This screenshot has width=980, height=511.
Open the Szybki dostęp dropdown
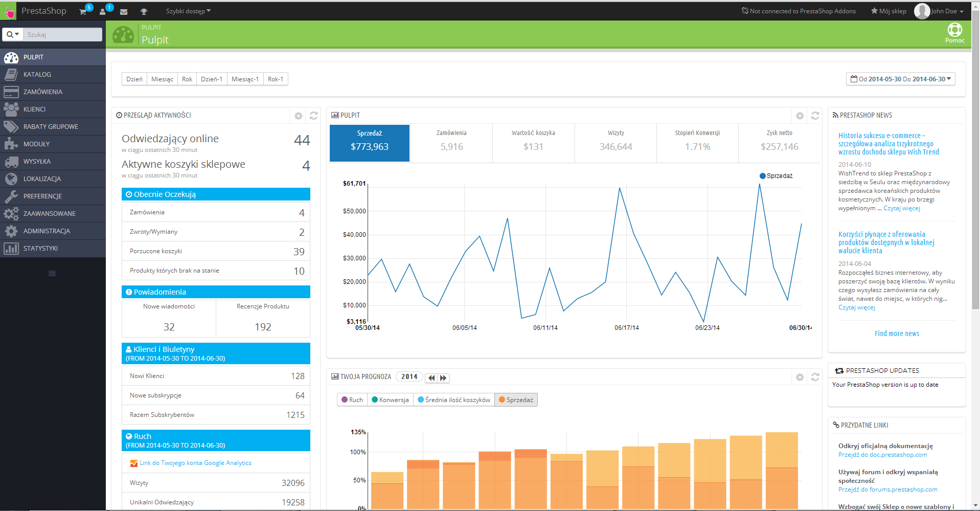[188, 11]
